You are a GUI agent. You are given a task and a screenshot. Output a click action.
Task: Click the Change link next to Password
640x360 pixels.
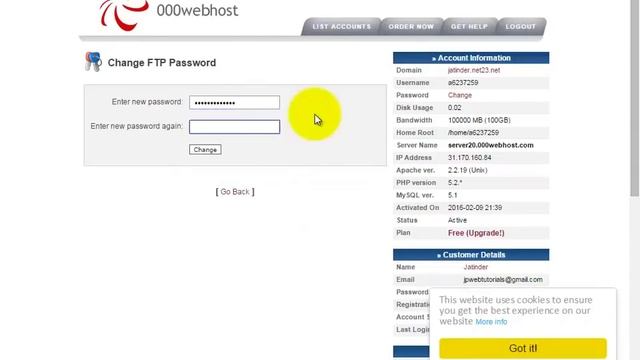click(x=460, y=95)
